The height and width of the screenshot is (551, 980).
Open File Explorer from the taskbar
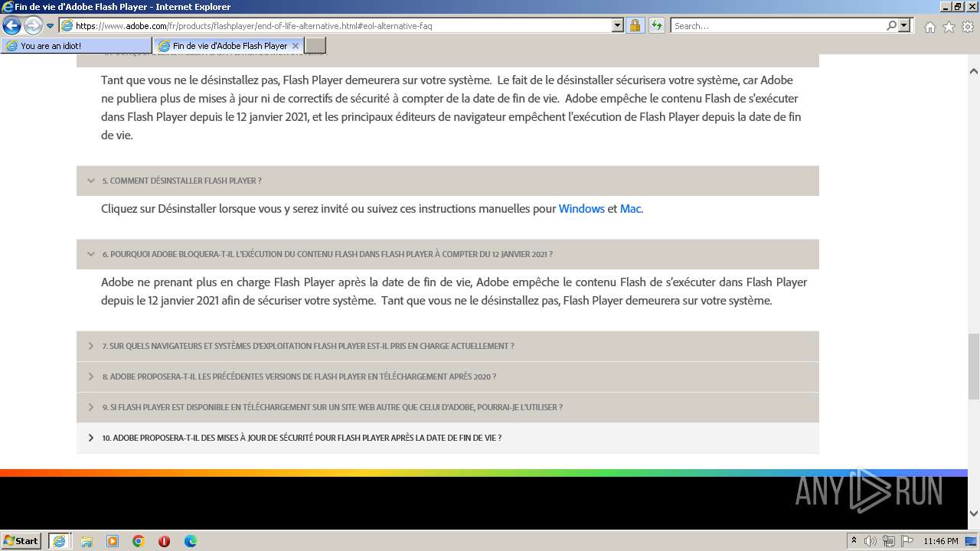point(87,541)
